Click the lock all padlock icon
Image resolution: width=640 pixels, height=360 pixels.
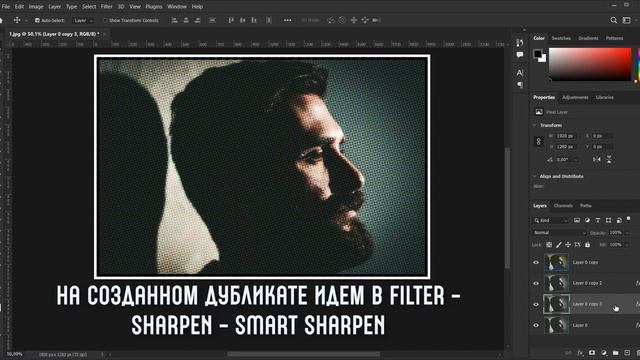[587, 245]
